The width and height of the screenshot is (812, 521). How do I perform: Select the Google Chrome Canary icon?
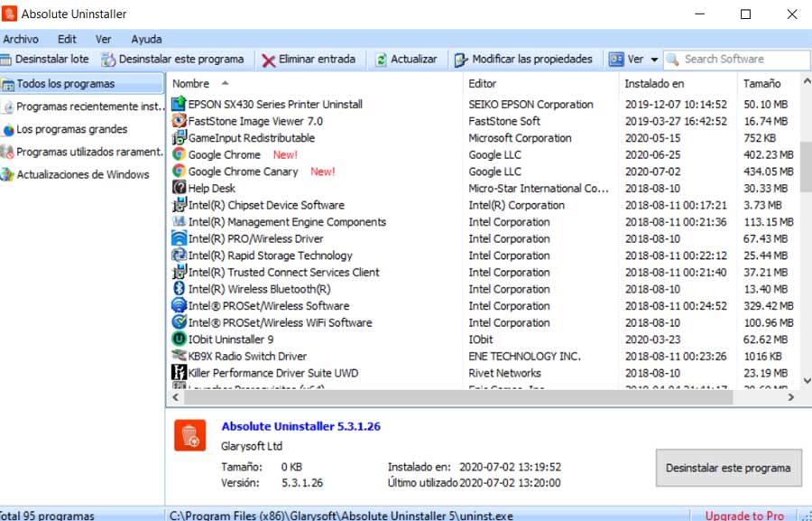pyautogui.click(x=179, y=171)
